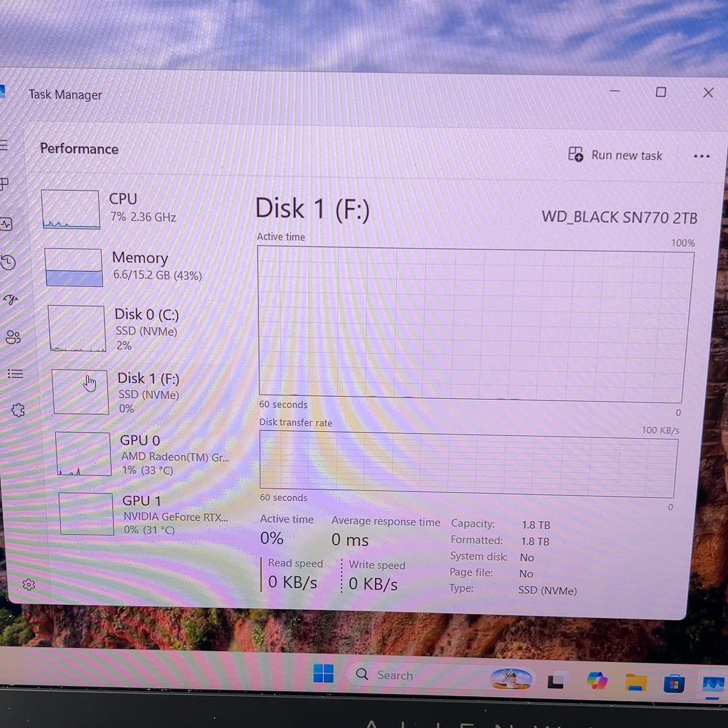Click the Performance page heading

[79, 149]
